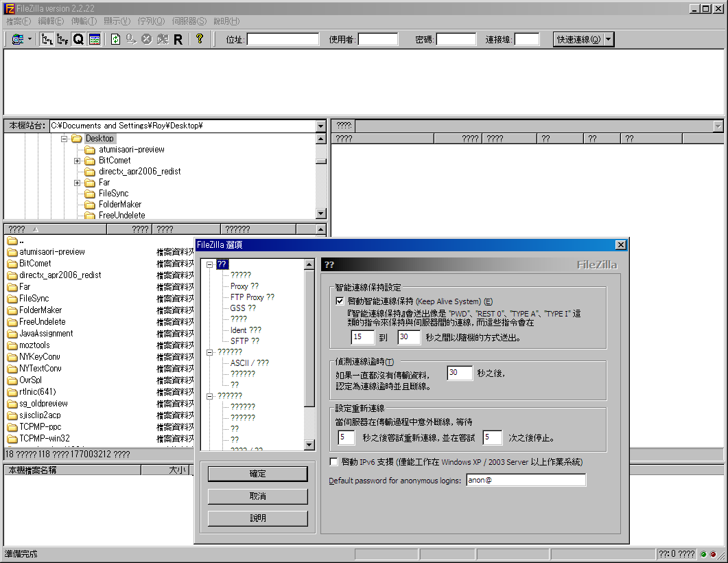
Task: Open the Site Manager toolbar icon
Action: click(x=17, y=39)
